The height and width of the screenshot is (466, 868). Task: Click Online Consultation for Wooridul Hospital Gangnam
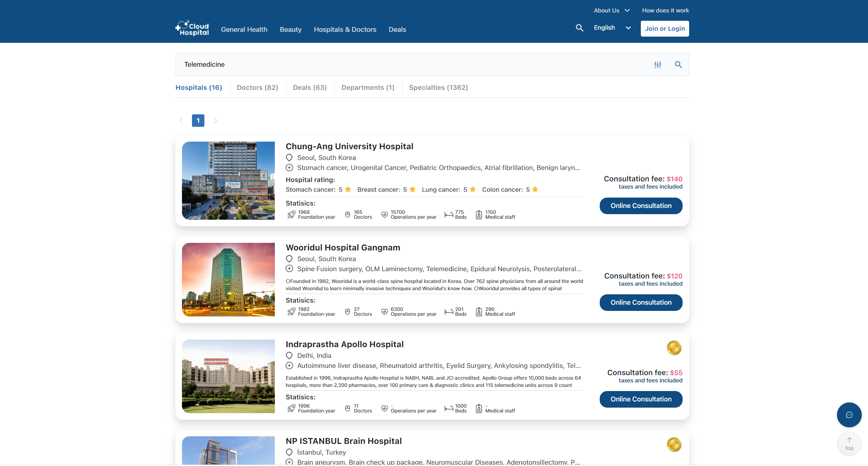tap(641, 303)
